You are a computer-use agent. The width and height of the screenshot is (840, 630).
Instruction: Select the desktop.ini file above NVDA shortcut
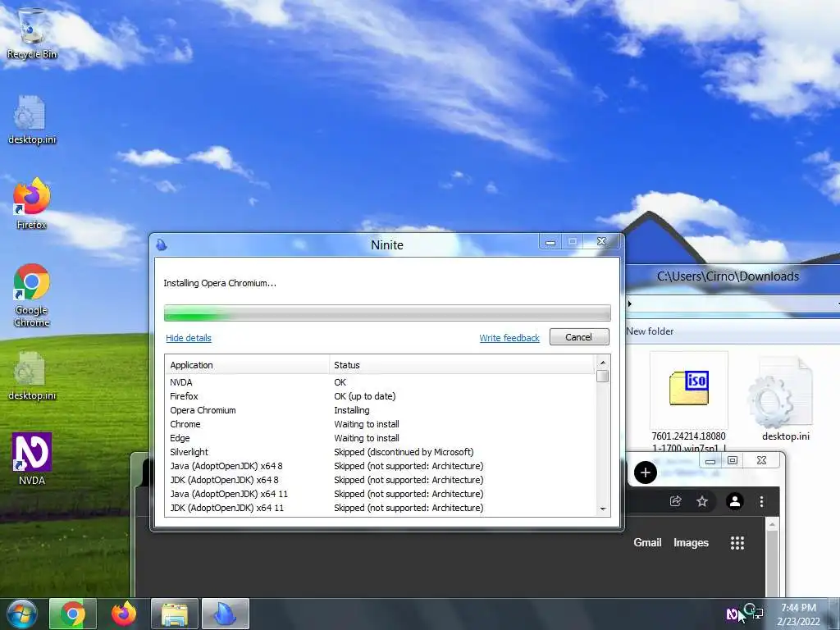pos(32,376)
